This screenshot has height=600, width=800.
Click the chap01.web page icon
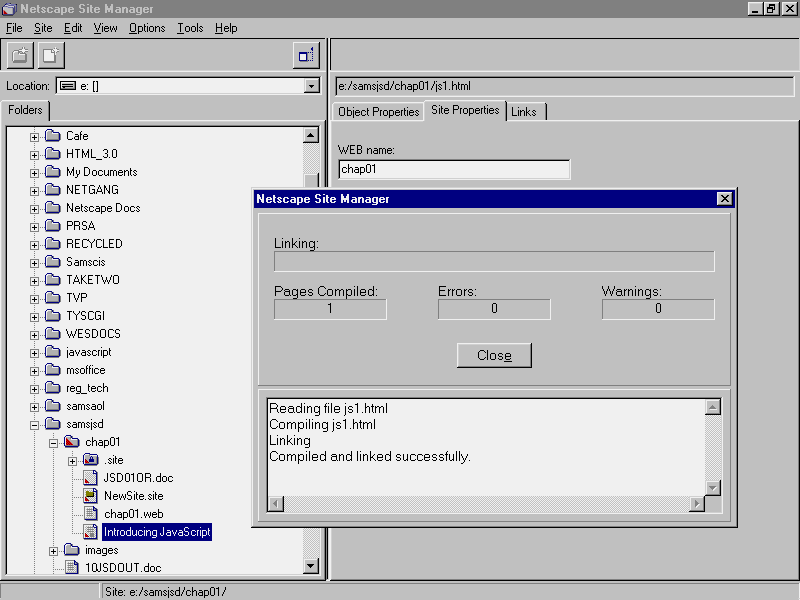click(90, 514)
